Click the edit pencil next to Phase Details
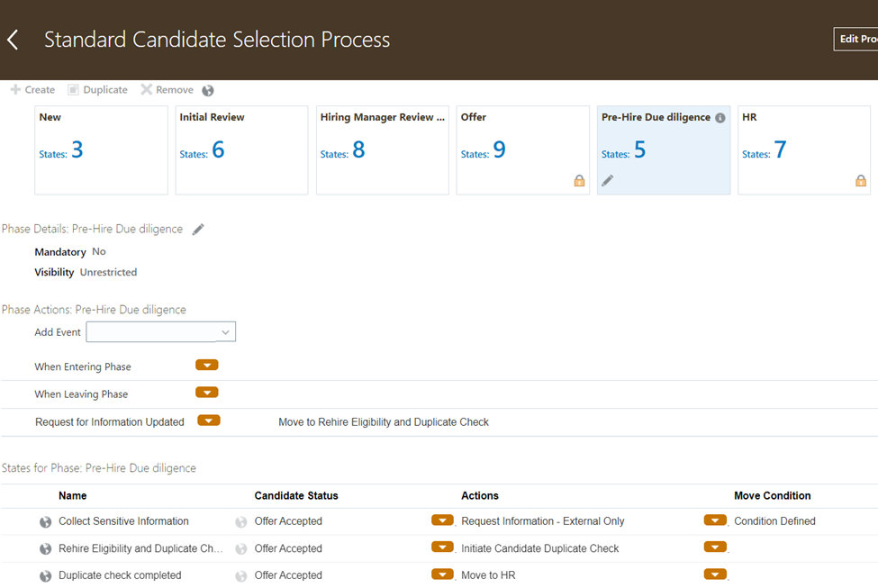The image size is (878, 588). pyautogui.click(x=198, y=229)
